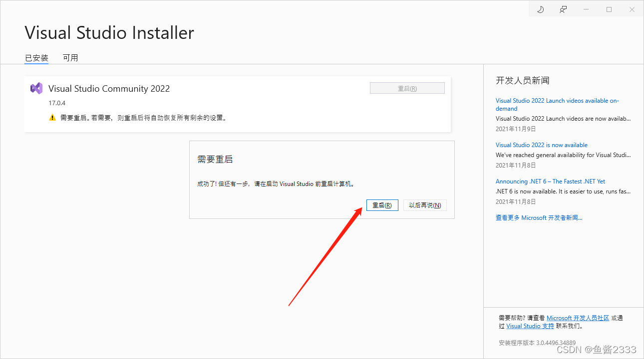
Task: Switch to the 已安装 tab
Action: point(36,58)
